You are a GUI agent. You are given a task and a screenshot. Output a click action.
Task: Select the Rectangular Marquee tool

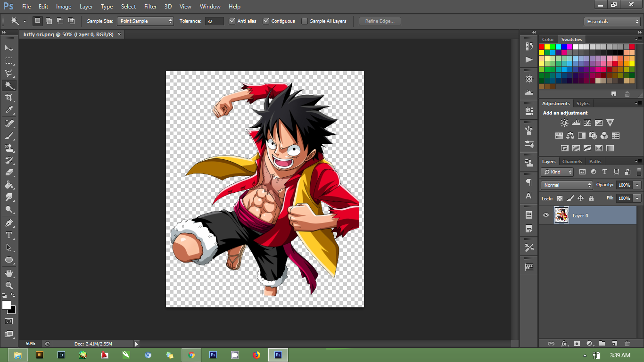click(x=9, y=61)
